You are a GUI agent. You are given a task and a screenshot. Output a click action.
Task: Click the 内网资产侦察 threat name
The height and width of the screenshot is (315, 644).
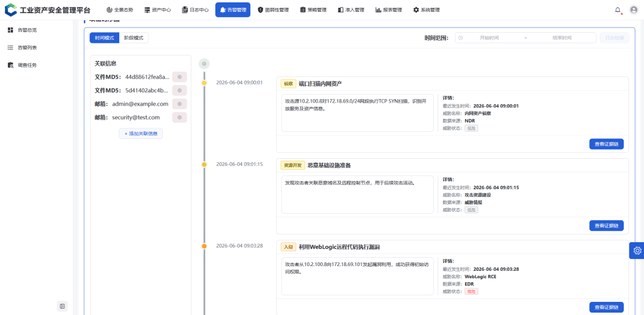coord(477,113)
